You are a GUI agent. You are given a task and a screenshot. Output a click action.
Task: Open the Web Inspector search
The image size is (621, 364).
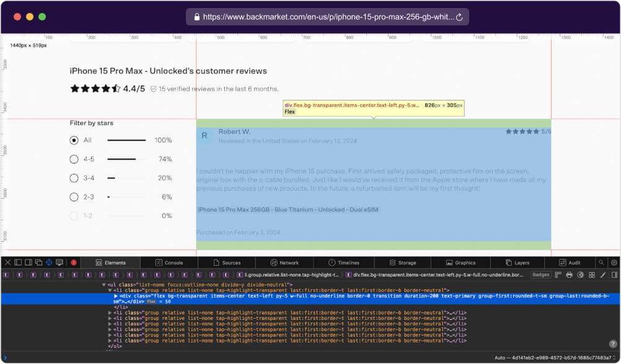click(x=601, y=262)
